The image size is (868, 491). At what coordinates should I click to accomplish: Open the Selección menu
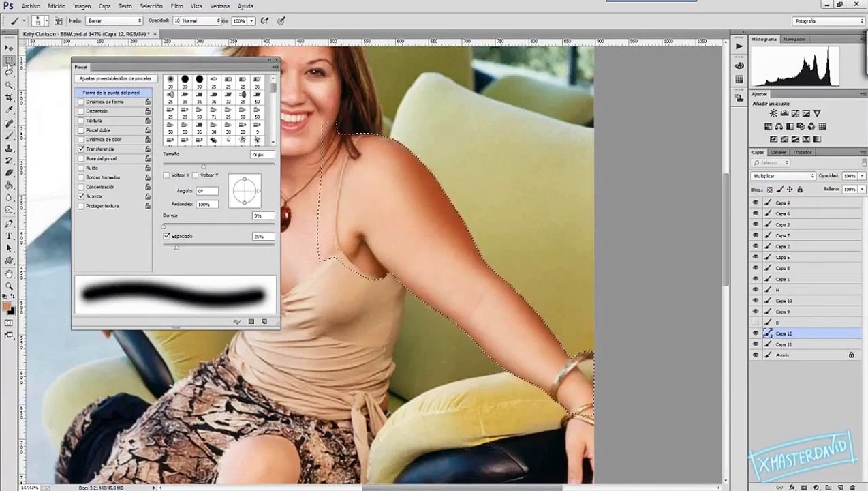(x=151, y=6)
